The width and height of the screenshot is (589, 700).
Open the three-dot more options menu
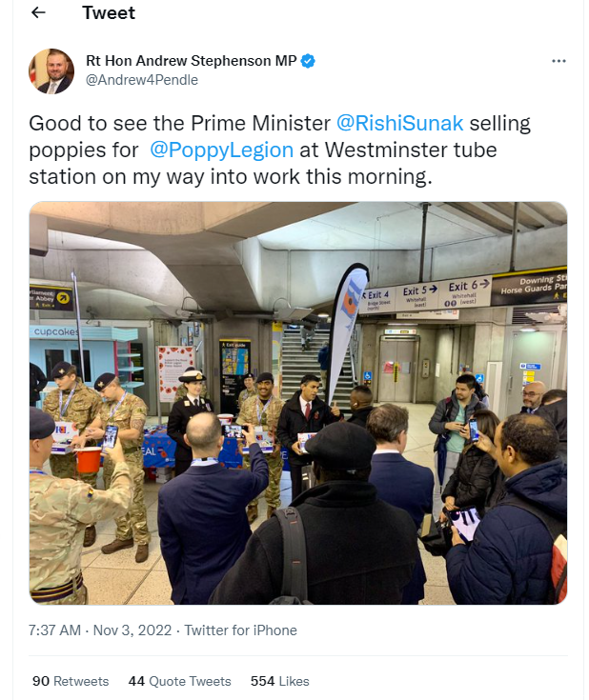coord(559,61)
